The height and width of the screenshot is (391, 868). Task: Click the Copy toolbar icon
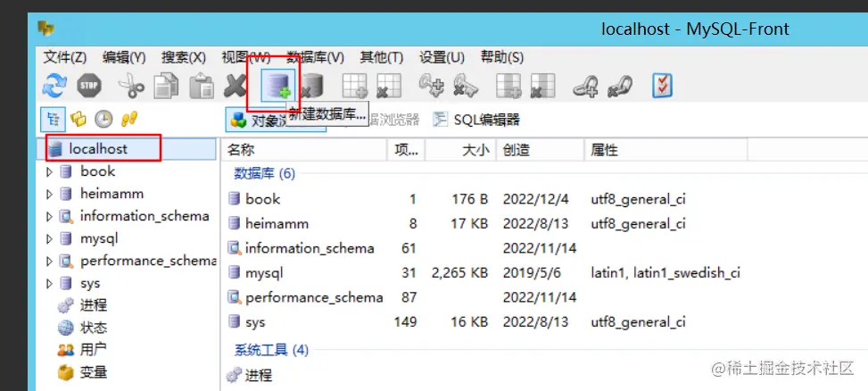pyautogui.click(x=166, y=86)
